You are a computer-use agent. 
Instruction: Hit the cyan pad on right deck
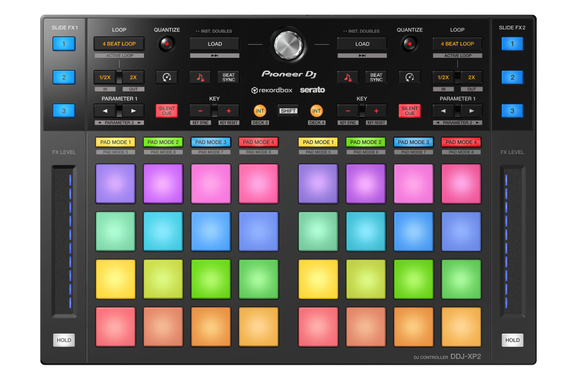366,231
